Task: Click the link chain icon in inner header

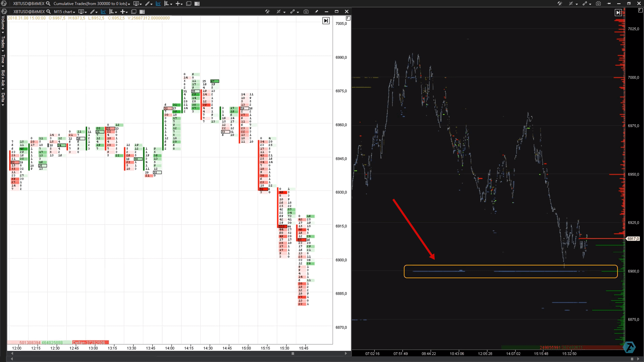Action: click(292, 11)
